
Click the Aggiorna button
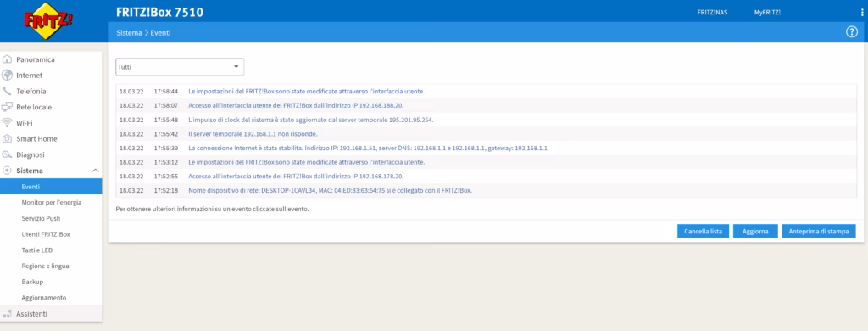pyautogui.click(x=755, y=231)
